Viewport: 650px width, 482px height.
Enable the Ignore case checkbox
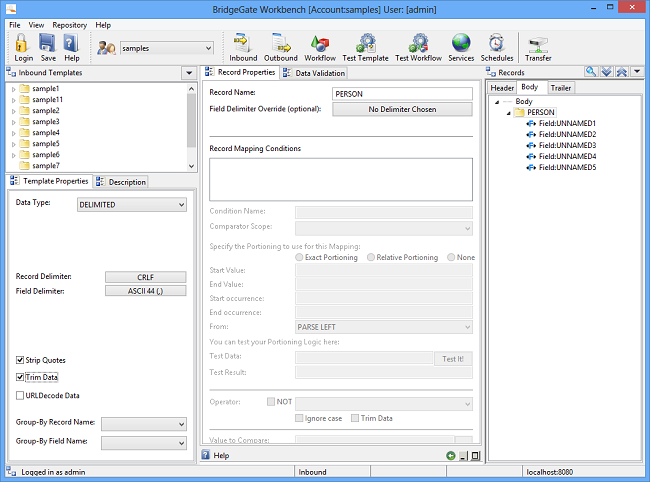299,418
